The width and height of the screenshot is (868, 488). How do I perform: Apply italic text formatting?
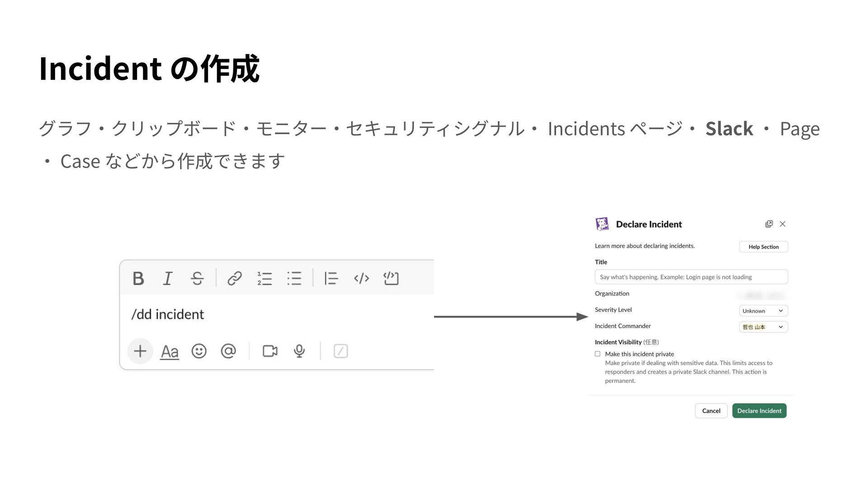pos(168,278)
